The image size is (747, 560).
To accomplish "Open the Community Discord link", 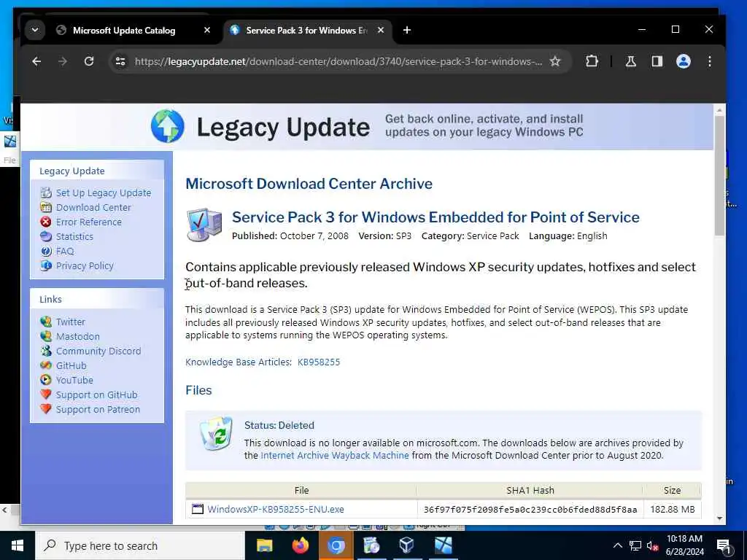I will click(x=98, y=351).
